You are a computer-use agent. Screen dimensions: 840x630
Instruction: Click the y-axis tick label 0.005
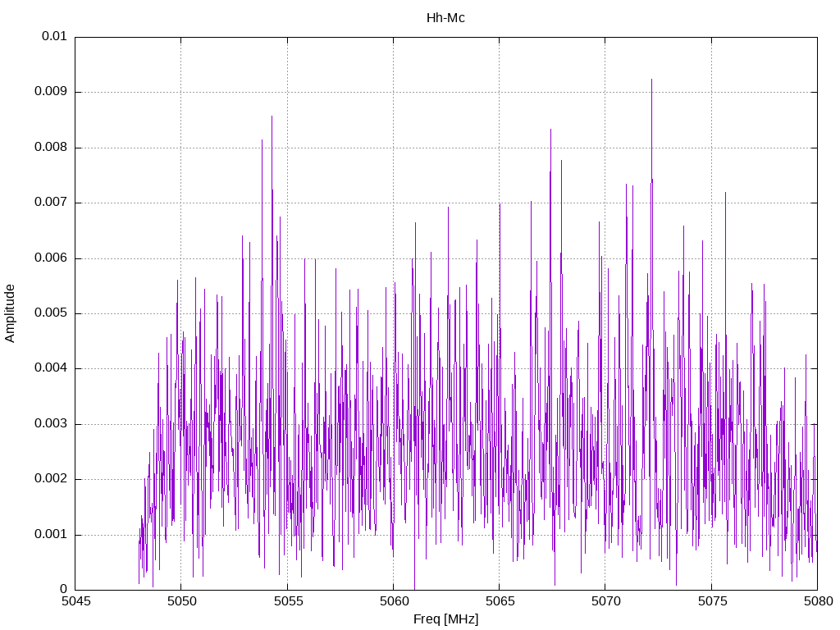coord(50,313)
